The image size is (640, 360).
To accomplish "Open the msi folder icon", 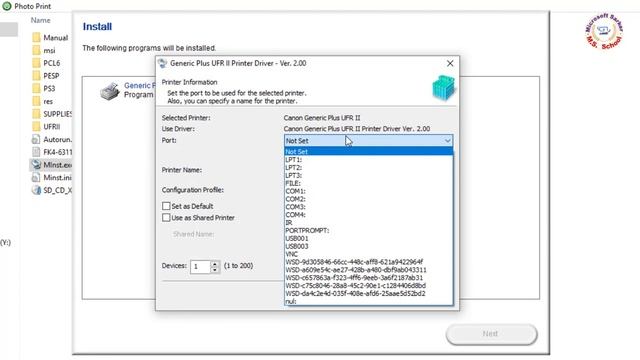I will tap(36, 50).
